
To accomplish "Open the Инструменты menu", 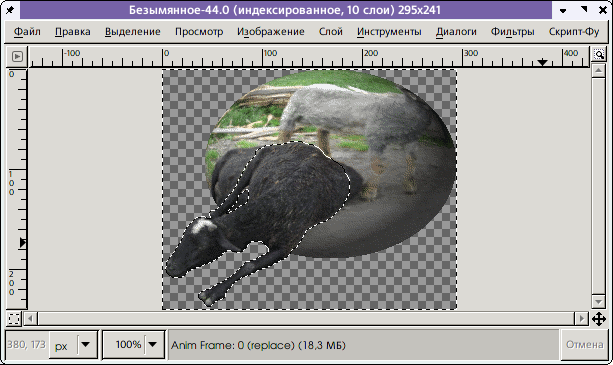I will tap(389, 32).
